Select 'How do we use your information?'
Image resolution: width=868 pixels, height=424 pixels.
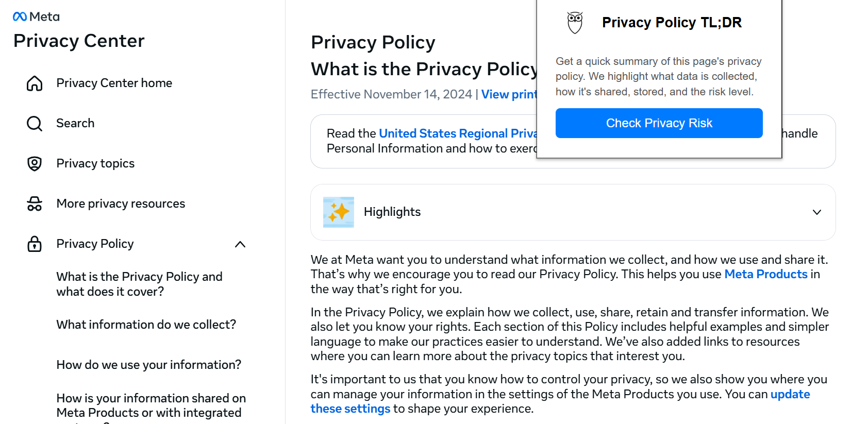point(148,364)
